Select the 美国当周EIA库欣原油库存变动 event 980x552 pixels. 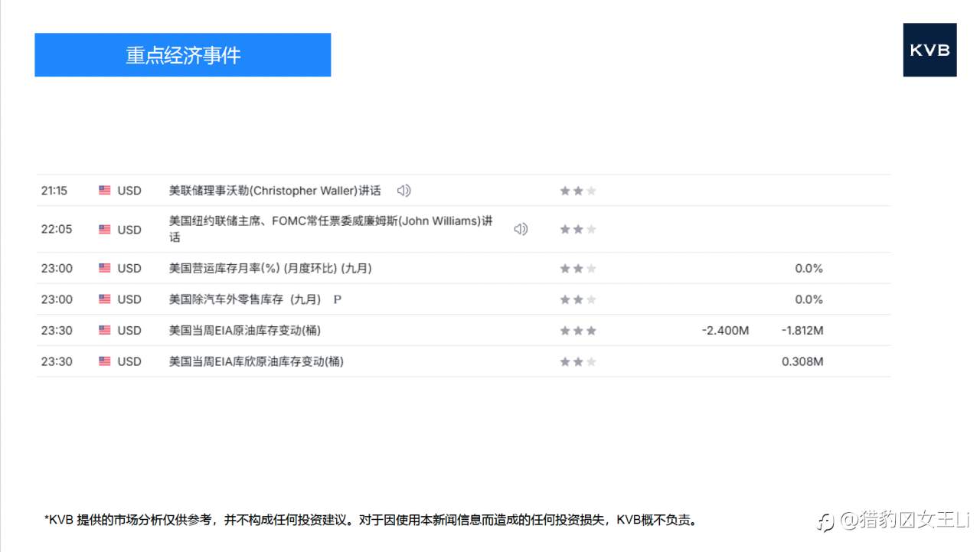click(256, 361)
